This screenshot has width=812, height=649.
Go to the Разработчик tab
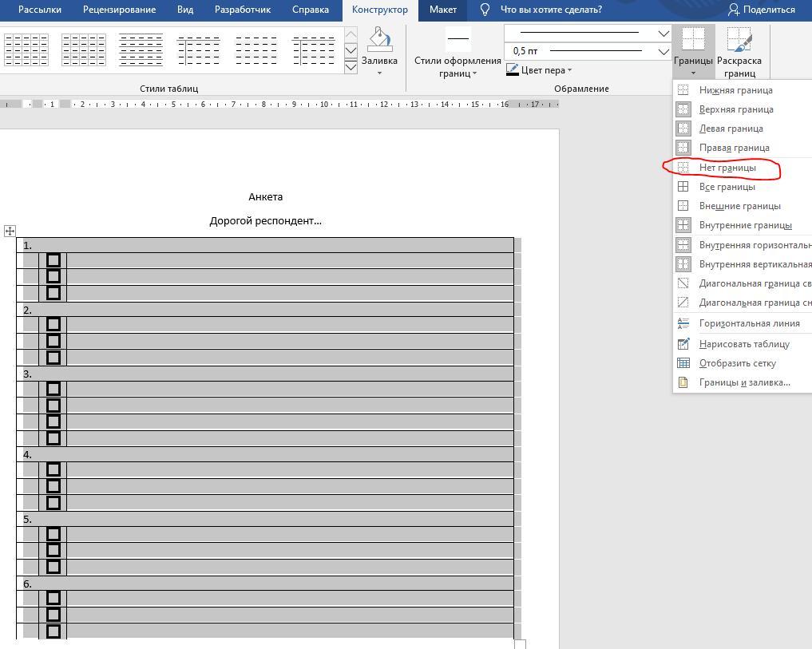[243, 10]
